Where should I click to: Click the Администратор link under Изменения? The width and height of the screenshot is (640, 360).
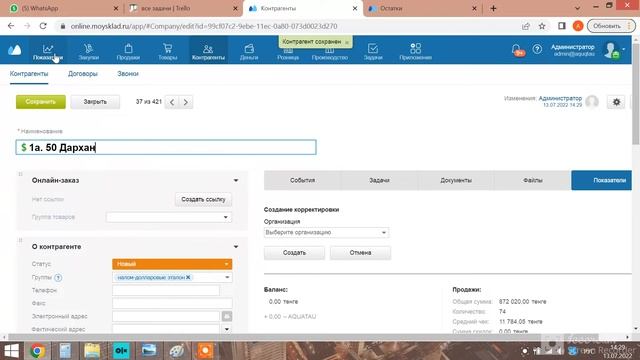pyautogui.click(x=560, y=98)
